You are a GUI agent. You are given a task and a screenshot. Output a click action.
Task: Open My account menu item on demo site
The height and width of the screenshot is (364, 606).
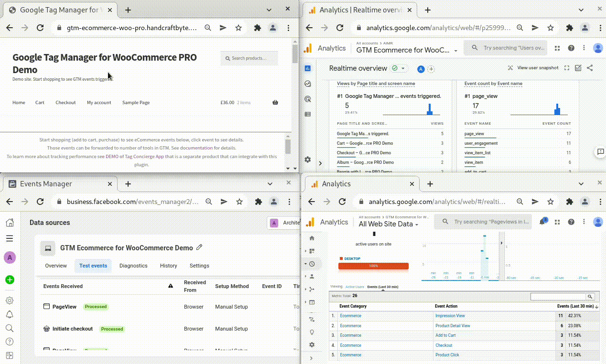pyautogui.click(x=99, y=102)
